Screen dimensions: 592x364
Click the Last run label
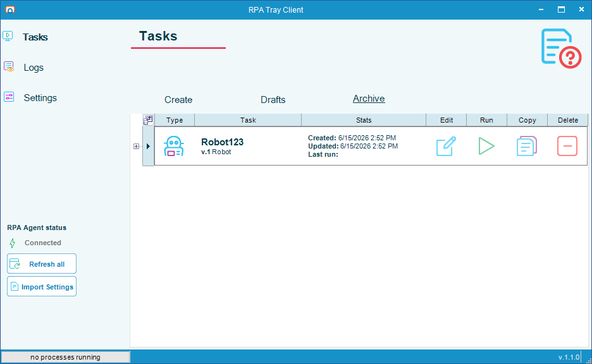point(323,154)
